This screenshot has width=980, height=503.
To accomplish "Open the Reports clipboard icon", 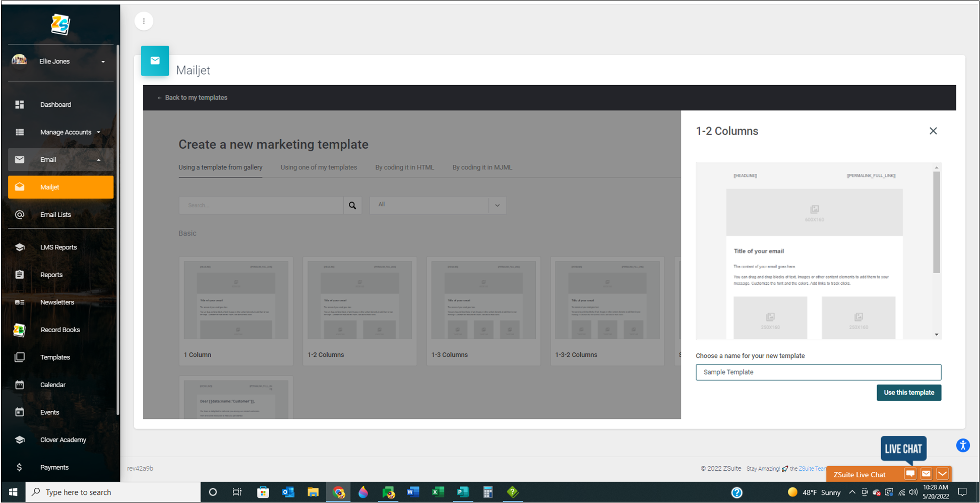I will point(20,275).
